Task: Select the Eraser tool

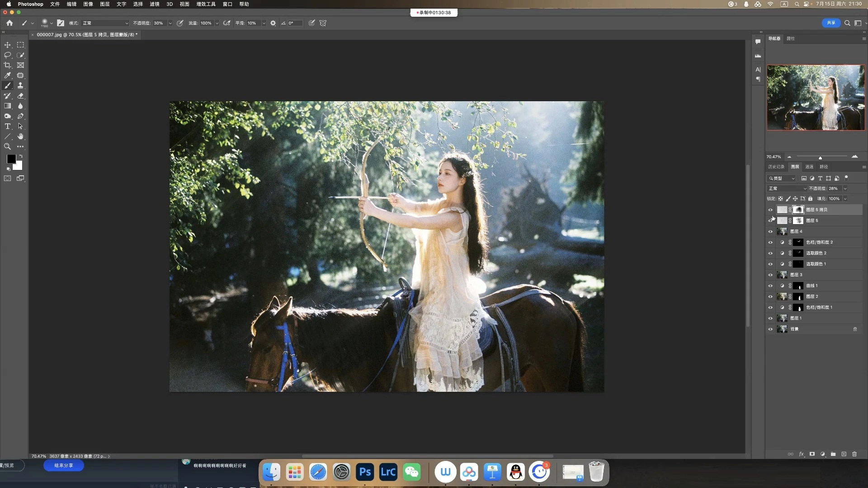Action: tap(20, 96)
